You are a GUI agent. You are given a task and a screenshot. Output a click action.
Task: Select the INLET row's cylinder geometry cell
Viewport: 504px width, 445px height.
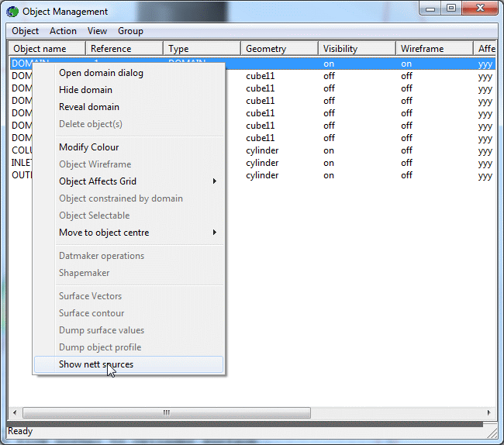click(262, 163)
